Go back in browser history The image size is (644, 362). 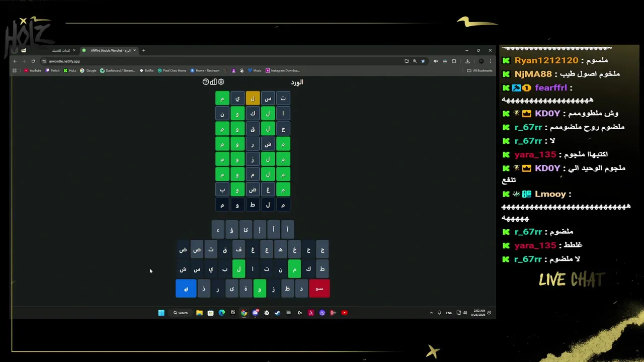[x=15, y=61]
